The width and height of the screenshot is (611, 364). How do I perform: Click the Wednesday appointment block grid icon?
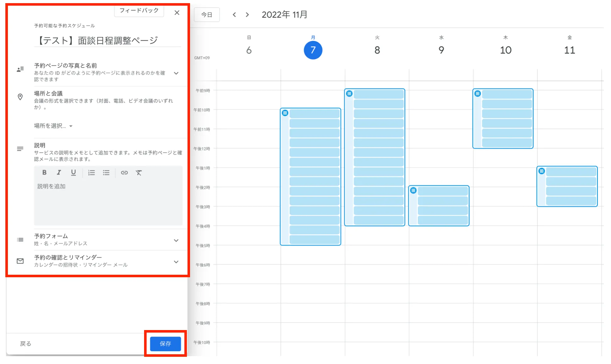click(x=413, y=190)
